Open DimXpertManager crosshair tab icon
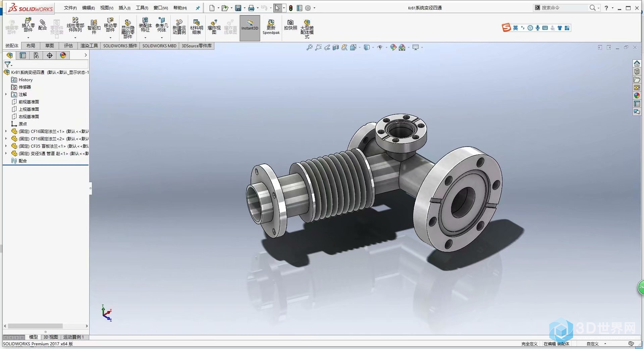The height and width of the screenshot is (349, 644). pos(50,55)
